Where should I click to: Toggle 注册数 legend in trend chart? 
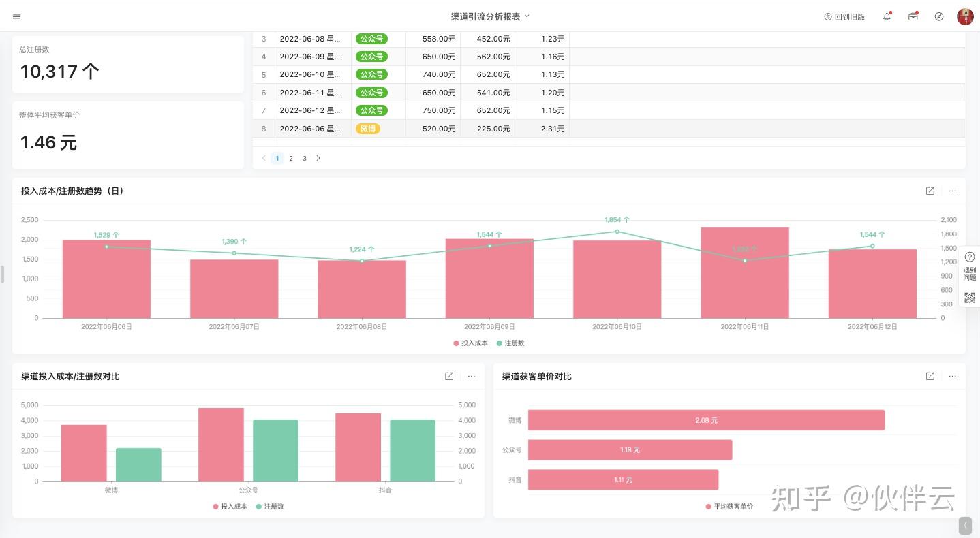tap(510, 343)
